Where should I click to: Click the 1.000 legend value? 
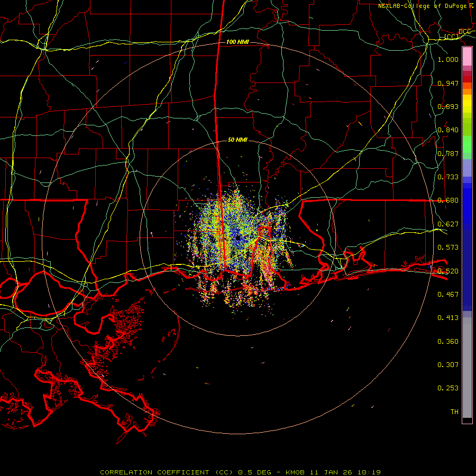click(448, 59)
